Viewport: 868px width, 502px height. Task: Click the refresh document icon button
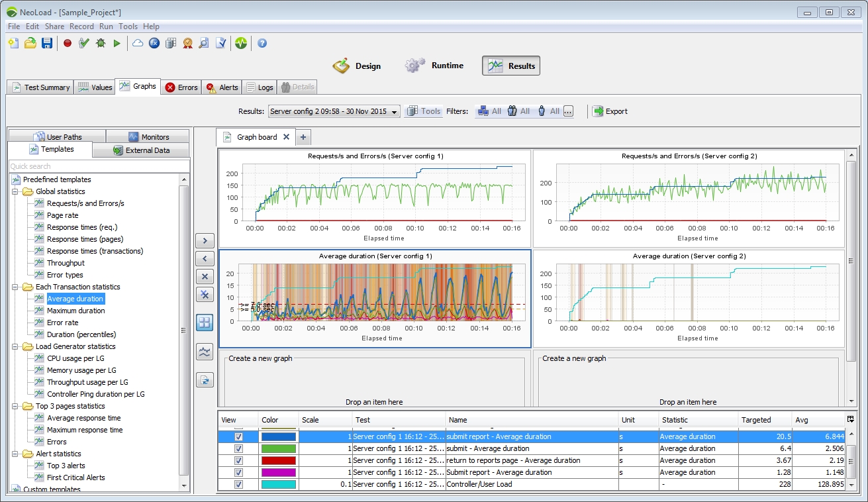205,379
